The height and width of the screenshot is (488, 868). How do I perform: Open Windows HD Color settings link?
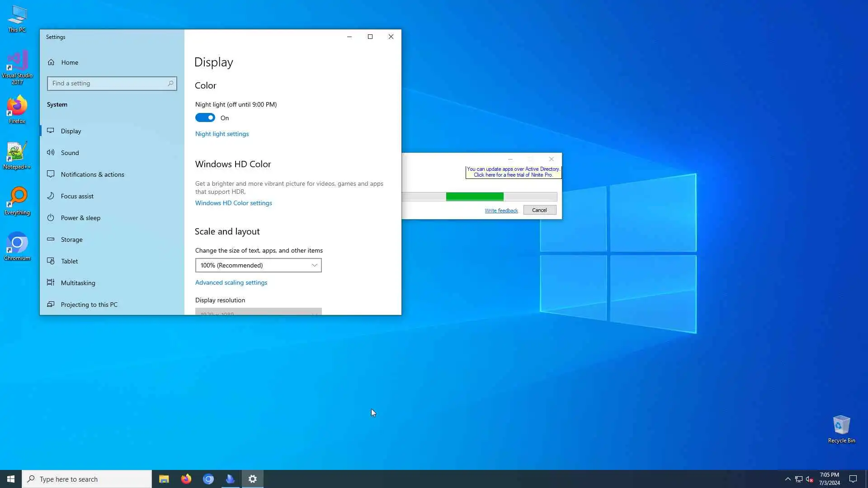[x=233, y=203]
